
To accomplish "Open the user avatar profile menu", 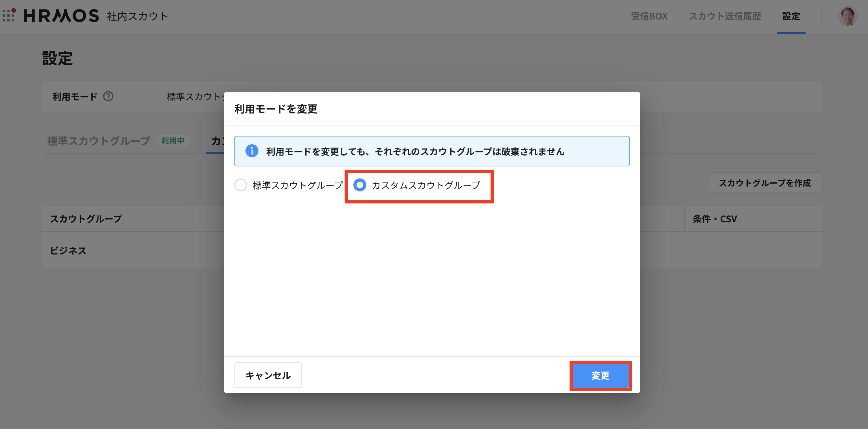I will pyautogui.click(x=848, y=16).
